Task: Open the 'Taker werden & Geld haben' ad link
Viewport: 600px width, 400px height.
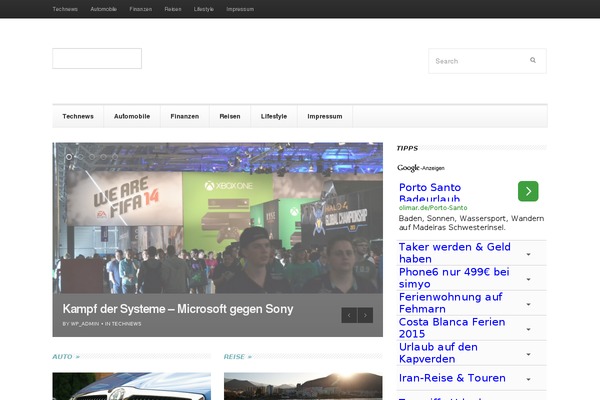Action: tap(455, 253)
